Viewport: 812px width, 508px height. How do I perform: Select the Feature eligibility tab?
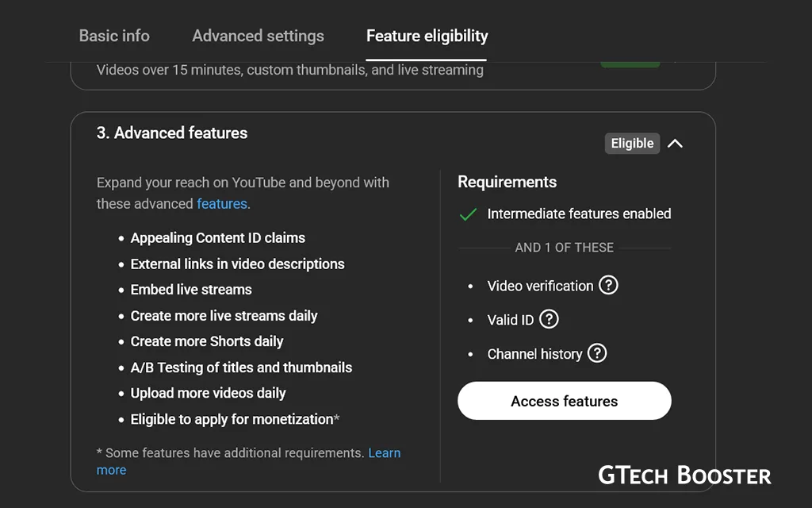427,36
